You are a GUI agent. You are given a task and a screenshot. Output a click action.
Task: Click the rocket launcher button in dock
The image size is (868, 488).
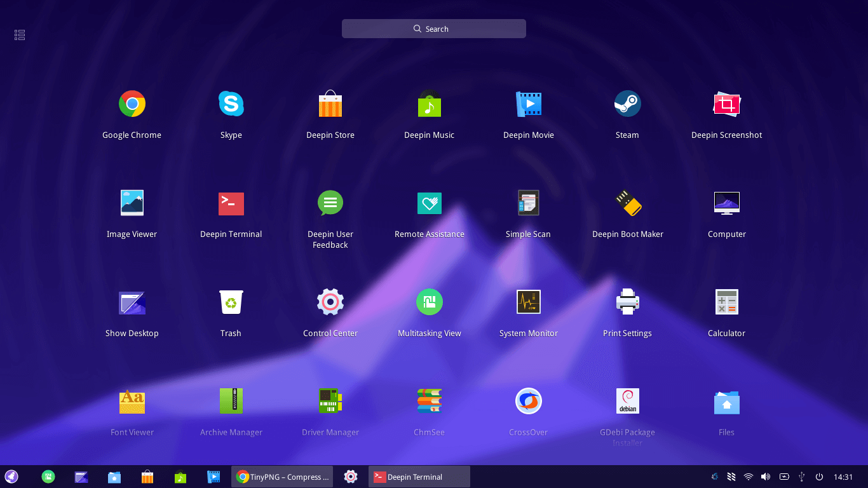(11, 477)
